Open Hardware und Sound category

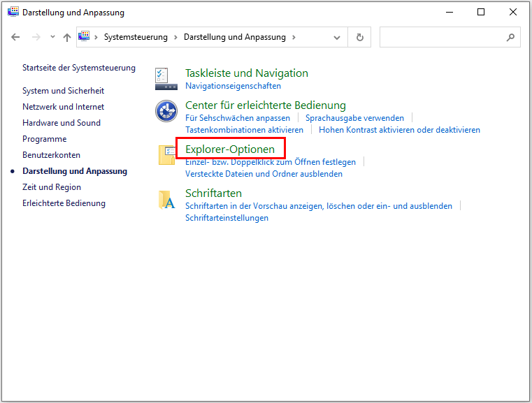[x=62, y=123]
